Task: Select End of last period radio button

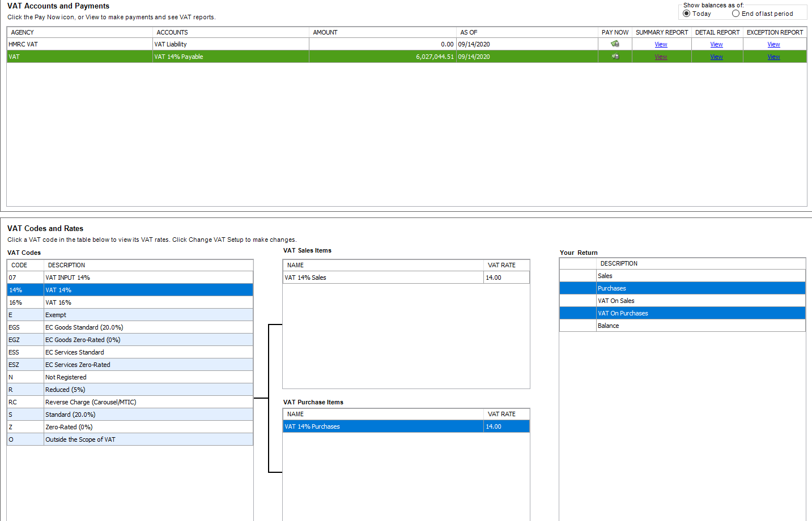Action: (736, 14)
